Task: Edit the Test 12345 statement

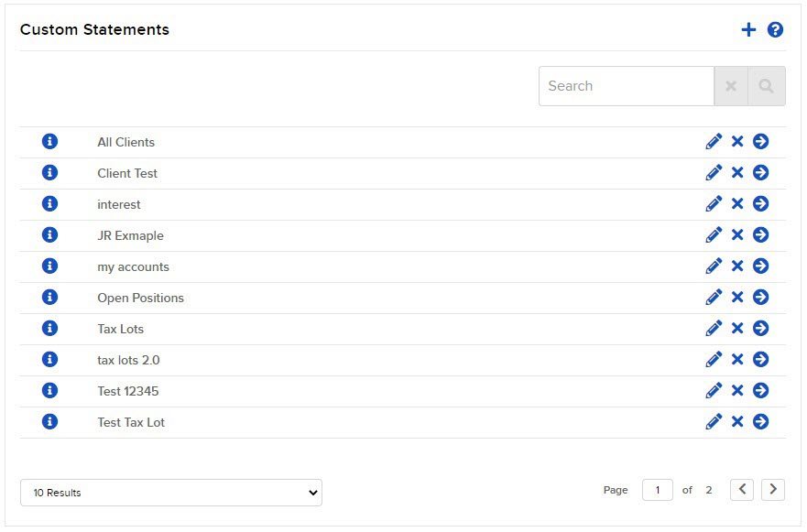Action: tap(714, 390)
